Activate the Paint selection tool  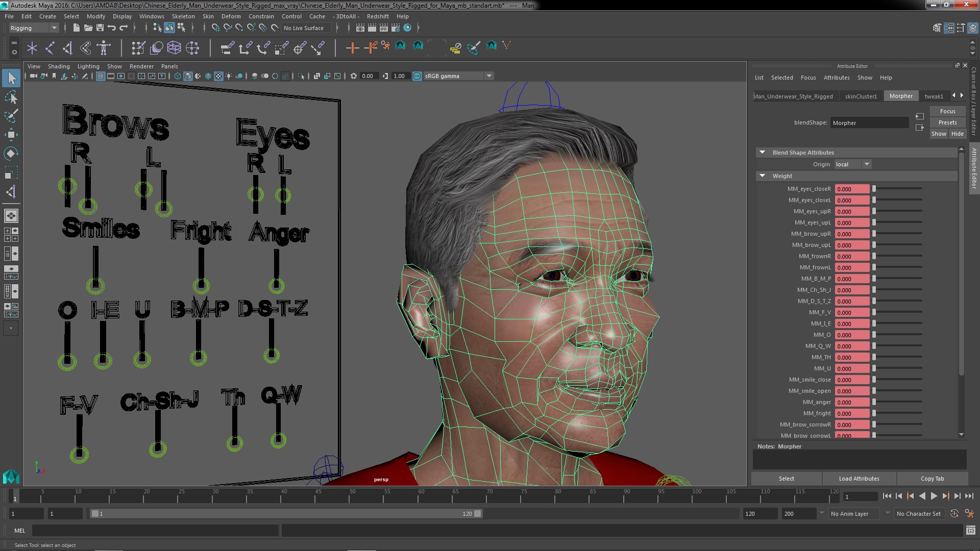click(x=11, y=116)
